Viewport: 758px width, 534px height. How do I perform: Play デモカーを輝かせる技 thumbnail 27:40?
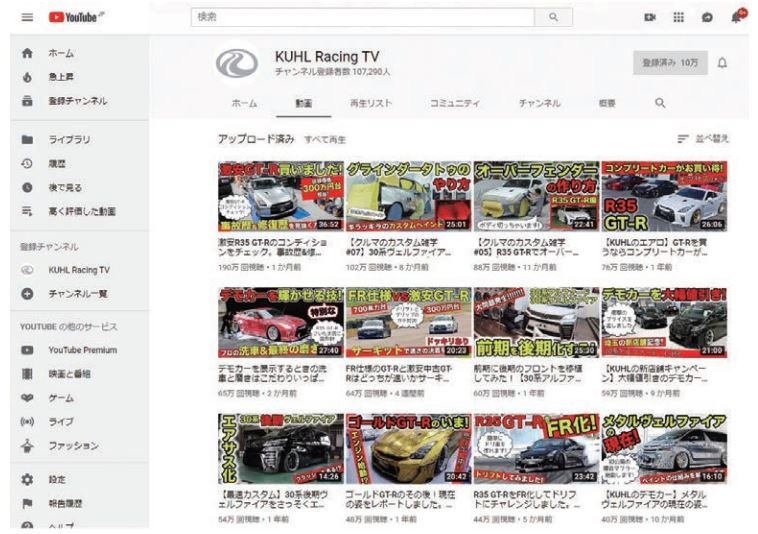280,323
